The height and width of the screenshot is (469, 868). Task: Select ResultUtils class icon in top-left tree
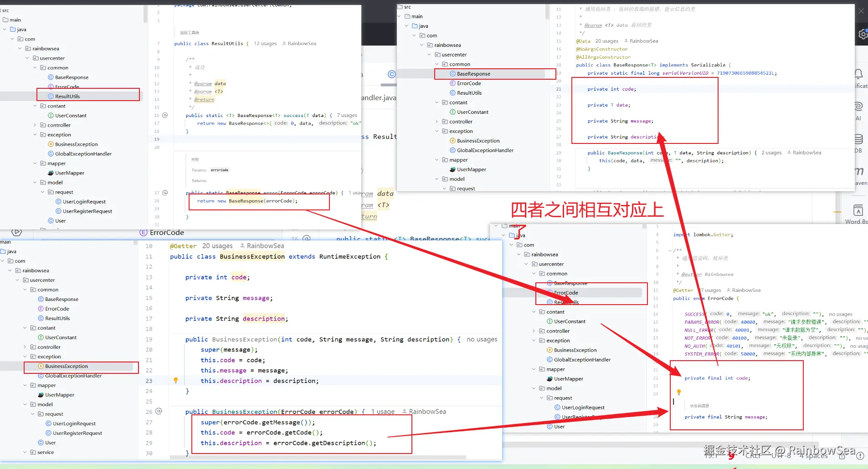51,97
